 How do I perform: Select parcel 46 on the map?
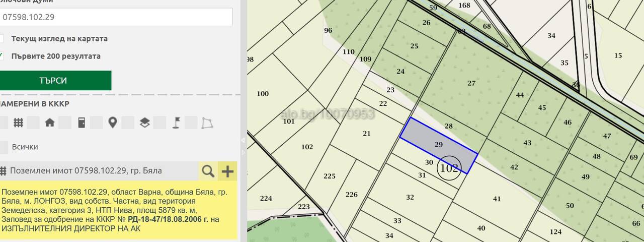tap(568, 123)
